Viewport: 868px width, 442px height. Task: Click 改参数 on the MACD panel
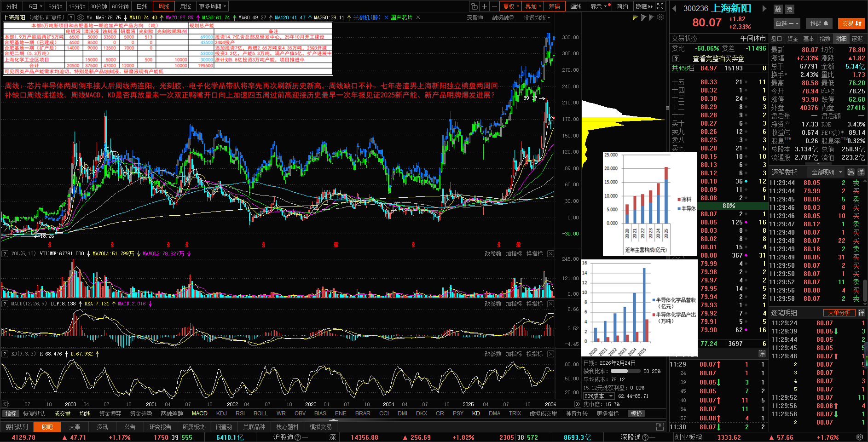pos(493,304)
